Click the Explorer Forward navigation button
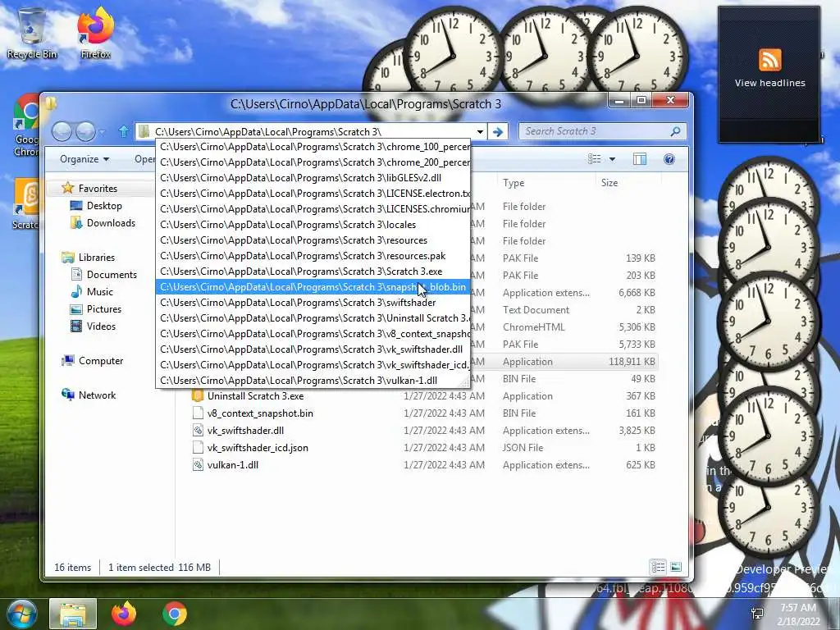The width and height of the screenshot is (840, 630). click(x=85, y=131)
